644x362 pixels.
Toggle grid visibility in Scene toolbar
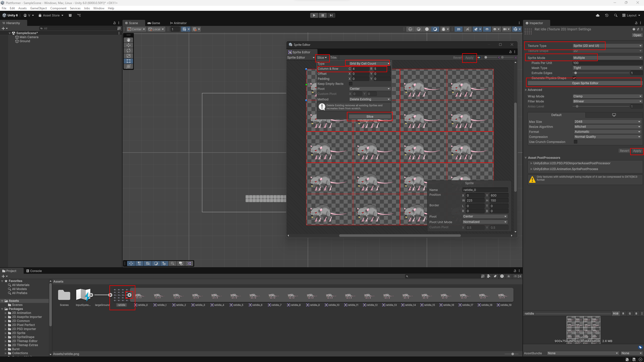click(x=184, y=29)
